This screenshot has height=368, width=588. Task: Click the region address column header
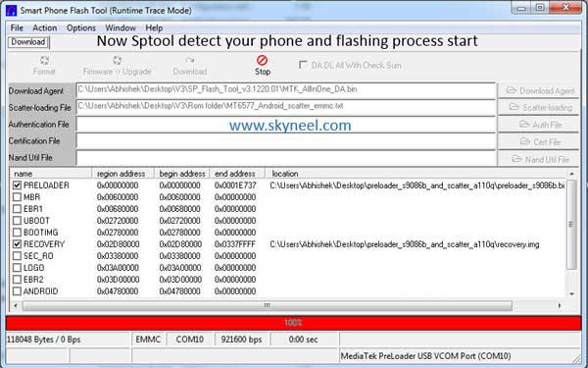123,174
